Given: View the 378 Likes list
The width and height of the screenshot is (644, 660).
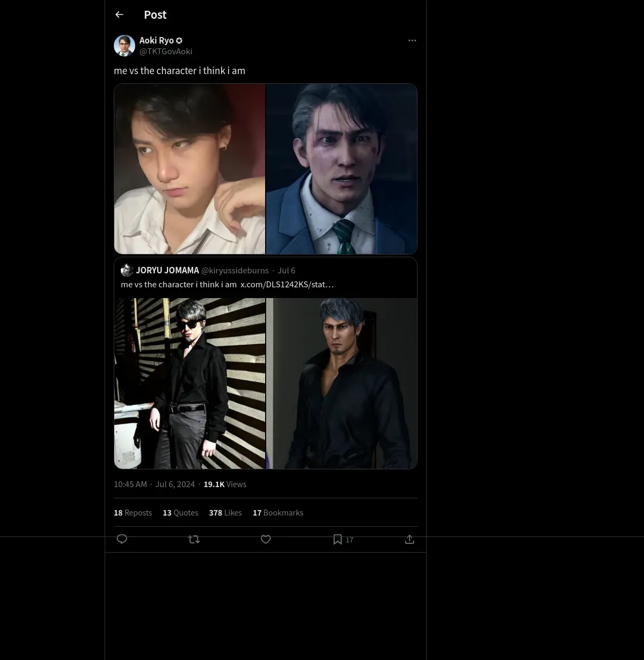Looking at the screenshot, I should [x=225, y=513].
